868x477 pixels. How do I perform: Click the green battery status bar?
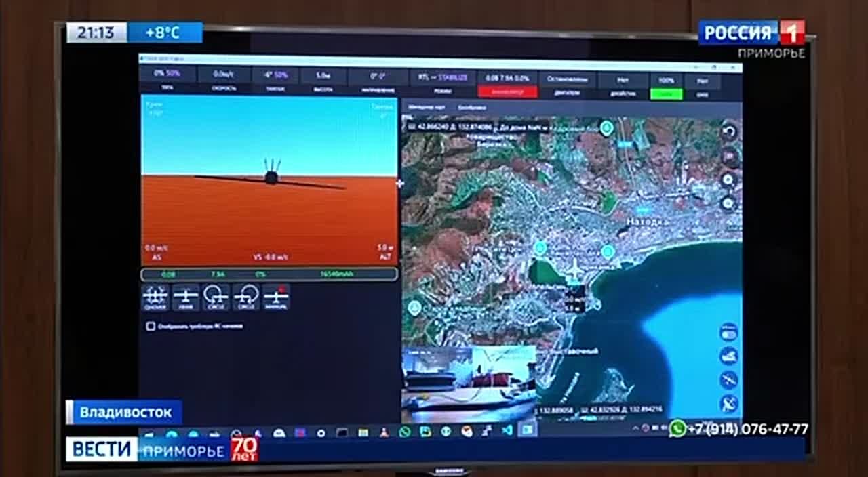click(269, 274)
